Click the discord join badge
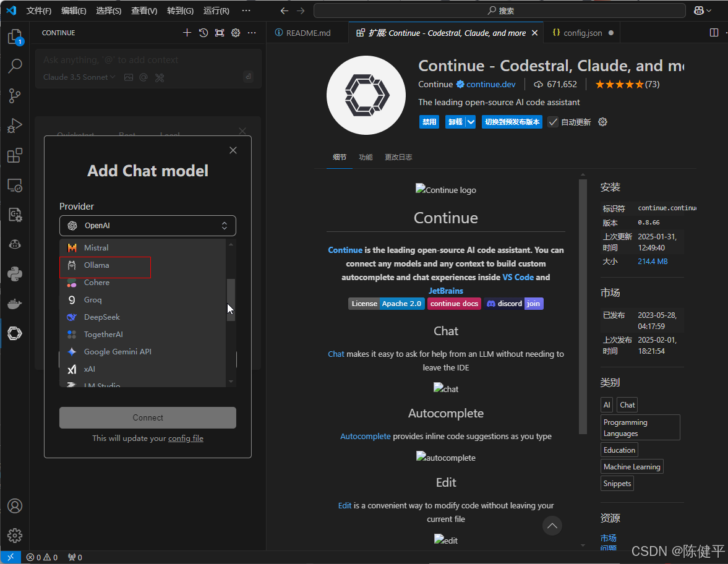The image size is (728, 564). coord(514,304)
